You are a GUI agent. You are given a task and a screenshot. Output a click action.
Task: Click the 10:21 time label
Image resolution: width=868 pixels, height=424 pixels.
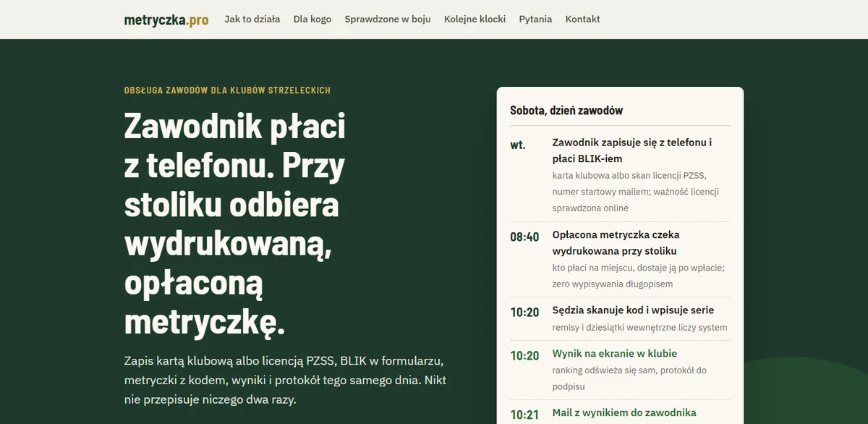tap(524, 415)
